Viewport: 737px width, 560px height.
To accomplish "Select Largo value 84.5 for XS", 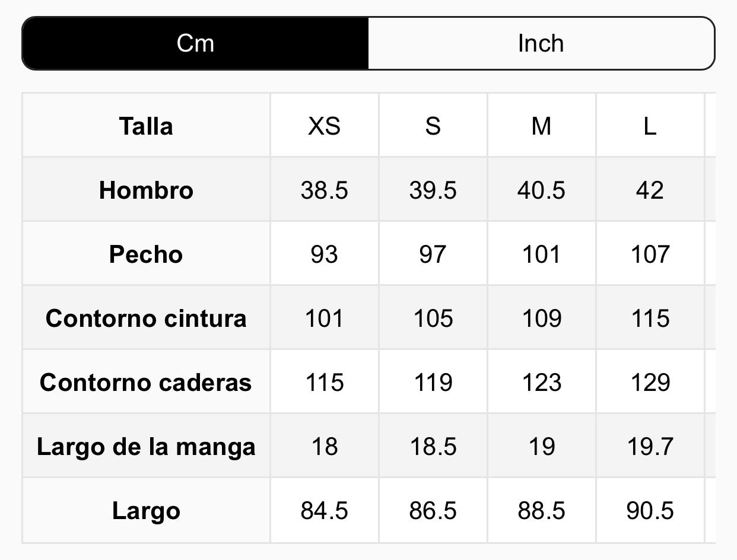I will pyautogui.click(x=324, y=510).
